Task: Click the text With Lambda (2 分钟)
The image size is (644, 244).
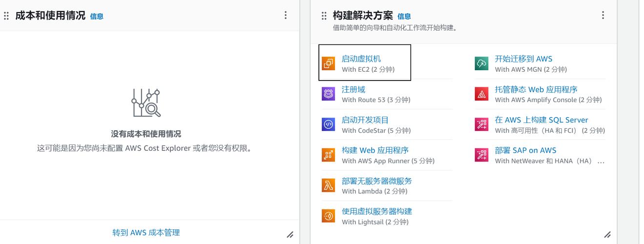Action: click(x=374, y=191)
